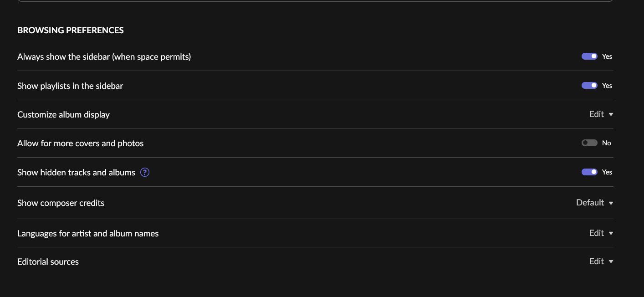Click the arrow next to composer credits Default

(611, 203)
